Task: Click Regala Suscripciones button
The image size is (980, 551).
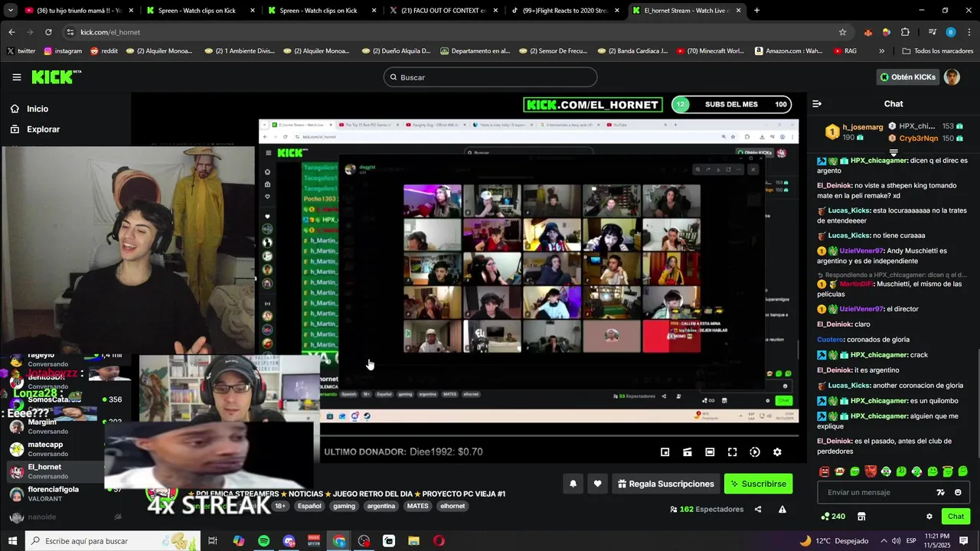Action: pyautogui.click(x=666, y=484)
